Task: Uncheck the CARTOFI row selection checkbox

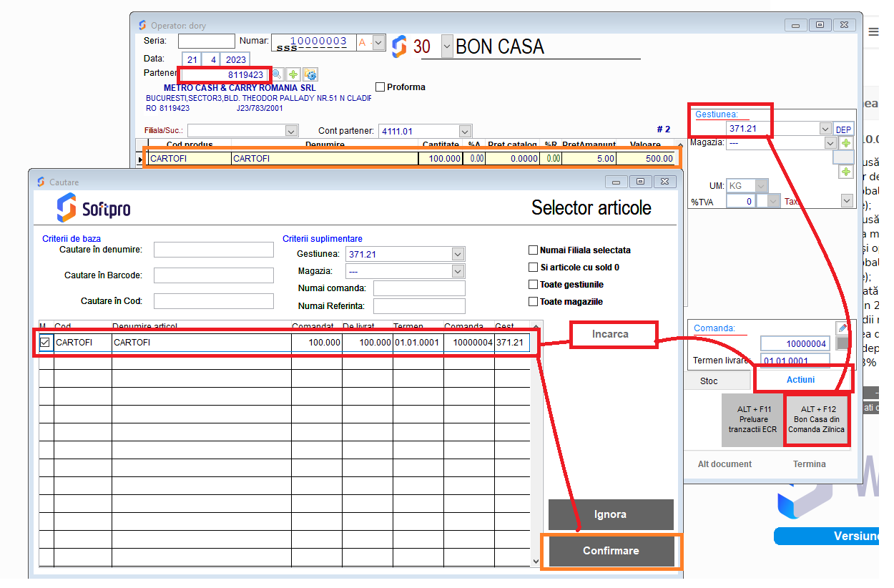Action: tap(45, 343)
